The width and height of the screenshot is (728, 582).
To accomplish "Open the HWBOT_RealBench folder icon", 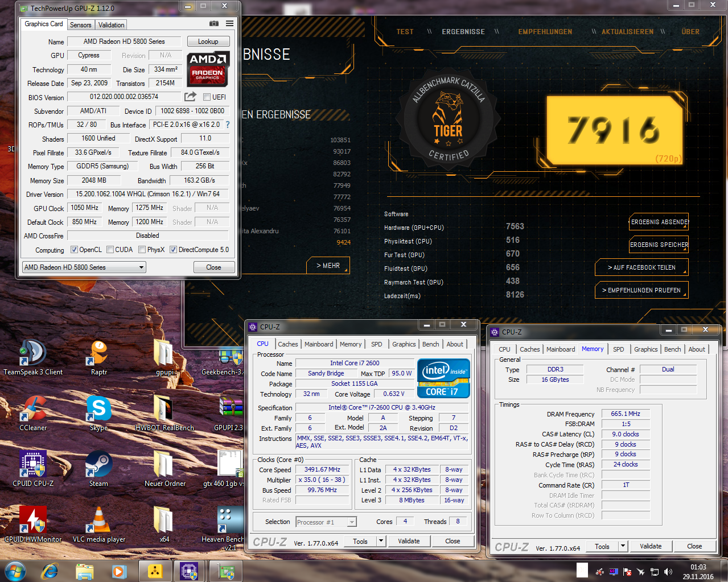I will [x=164, y=413].
